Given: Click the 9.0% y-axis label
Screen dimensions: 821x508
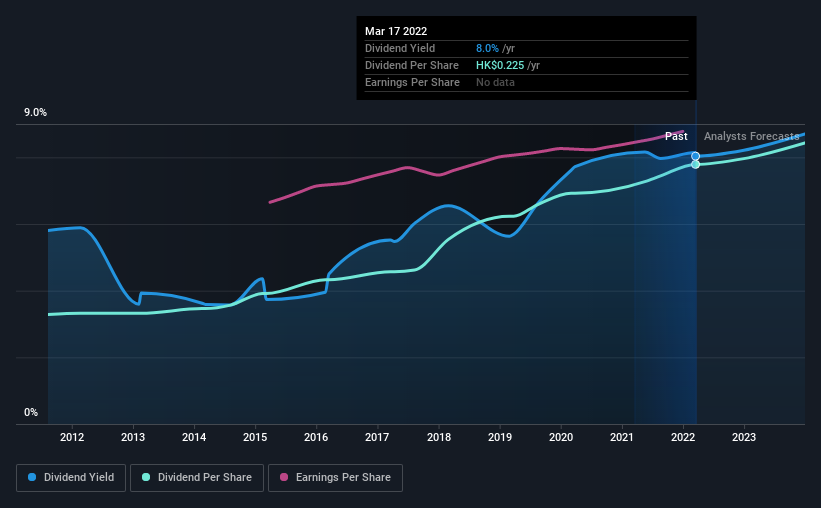Looking at the screenshot, I should (35, 113).
